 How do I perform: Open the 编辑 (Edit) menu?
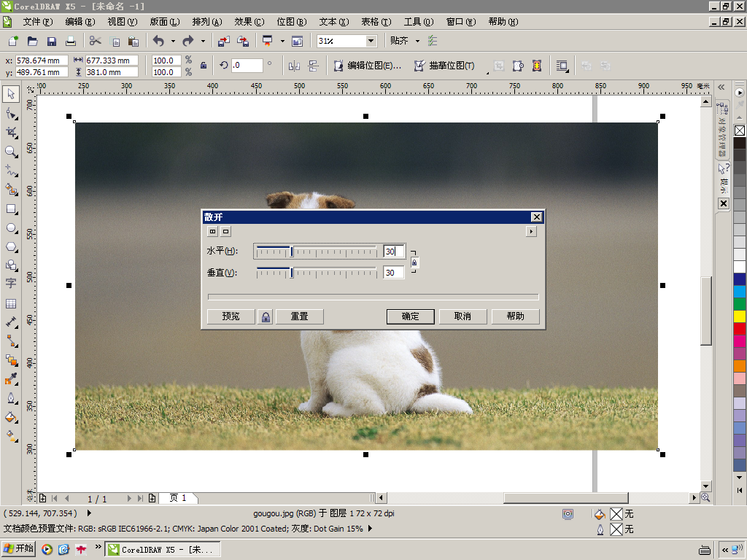80,22
